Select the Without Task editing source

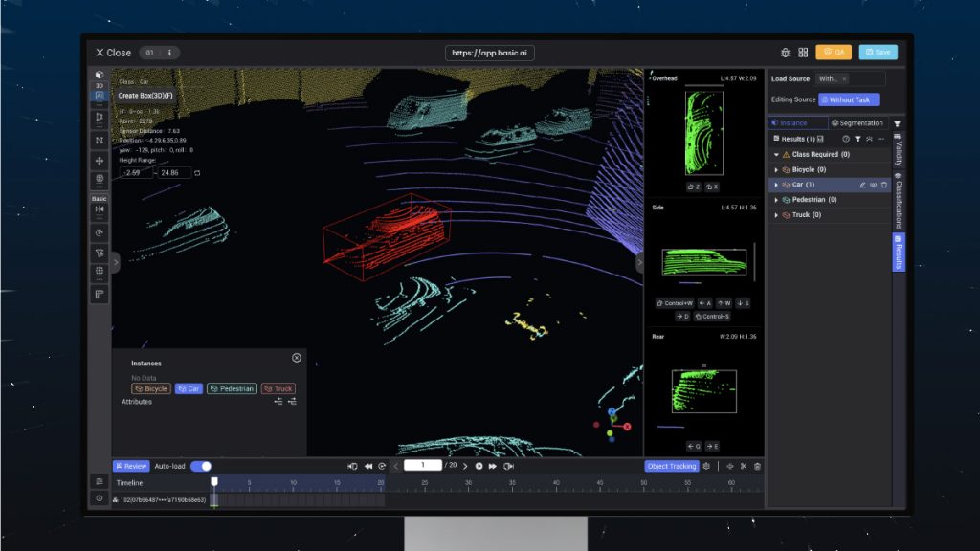tap(849, 99)
